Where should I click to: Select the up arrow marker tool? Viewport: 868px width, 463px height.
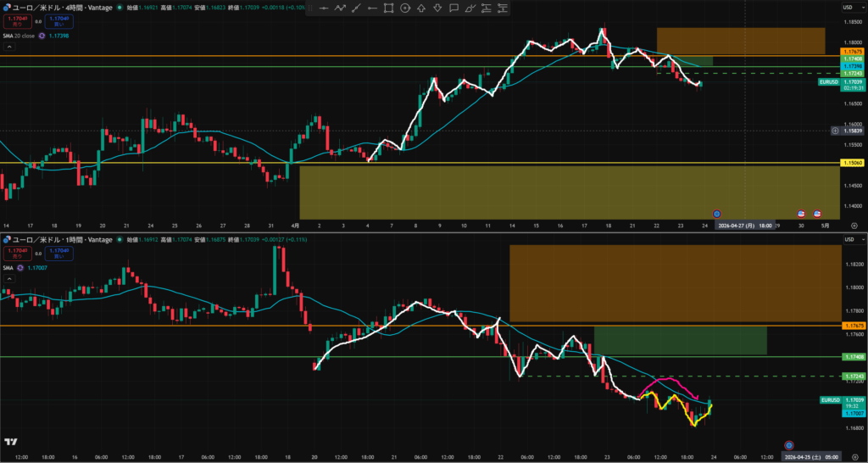420,8
